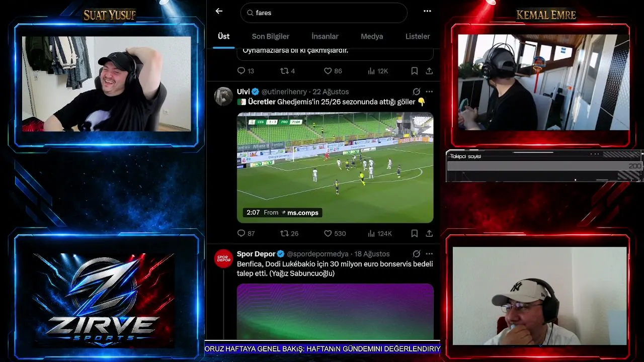Screen dimensions: 644x362
Task: Share the tweet with 12K views
Action: 429,71
